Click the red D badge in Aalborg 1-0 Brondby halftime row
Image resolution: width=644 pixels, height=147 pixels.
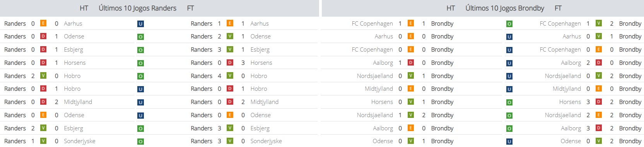[x=411, y=62]
